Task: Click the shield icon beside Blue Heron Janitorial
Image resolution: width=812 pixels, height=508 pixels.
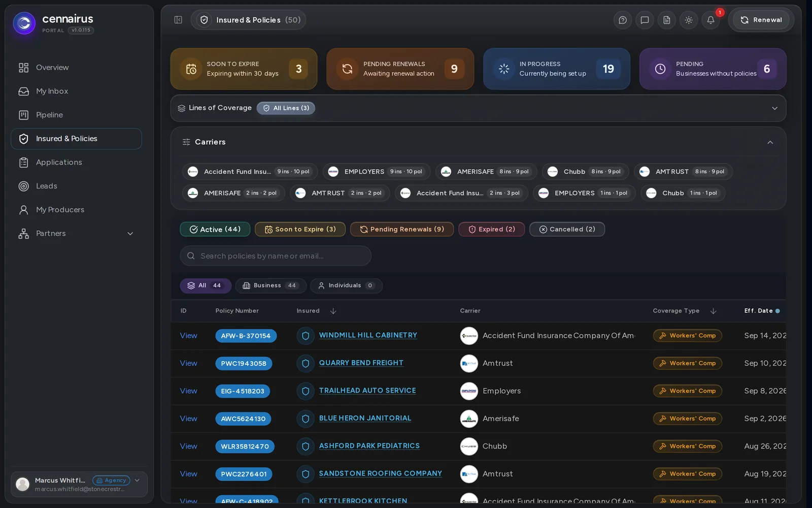Action: coord(306,419)
